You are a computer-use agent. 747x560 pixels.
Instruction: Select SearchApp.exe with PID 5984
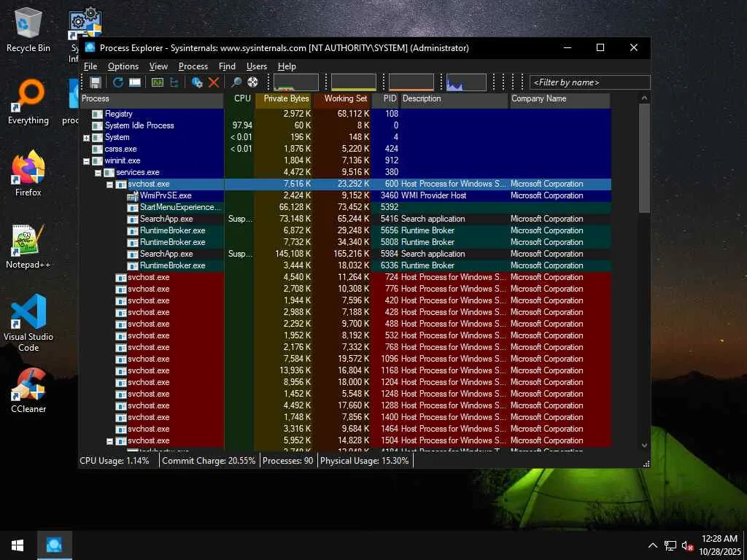(x=345, y=254)
